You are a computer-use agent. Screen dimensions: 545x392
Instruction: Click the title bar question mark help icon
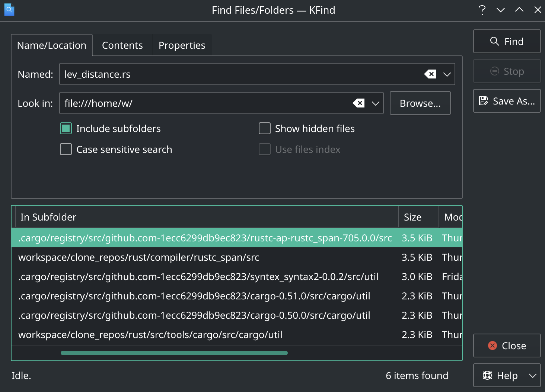tap(482, 10)
